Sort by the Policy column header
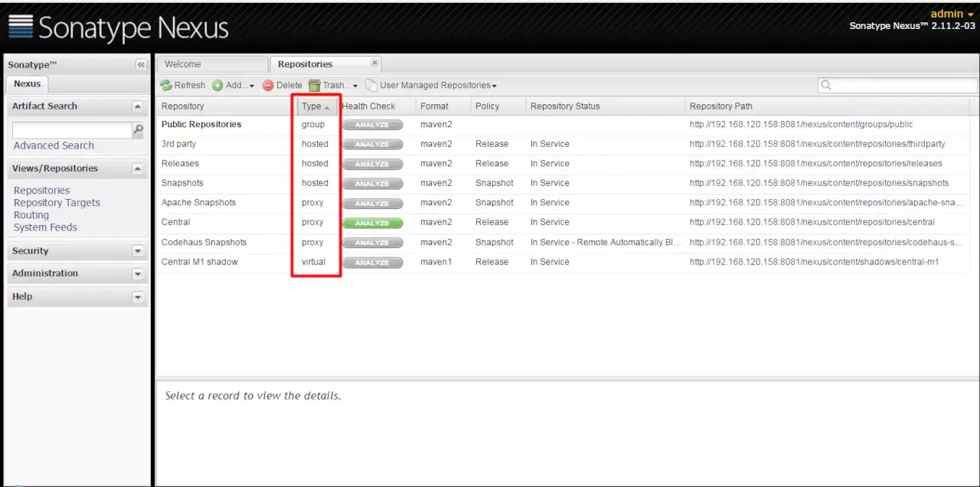The height and width of the screenshot is (487, 980). (x=498, y=106)
